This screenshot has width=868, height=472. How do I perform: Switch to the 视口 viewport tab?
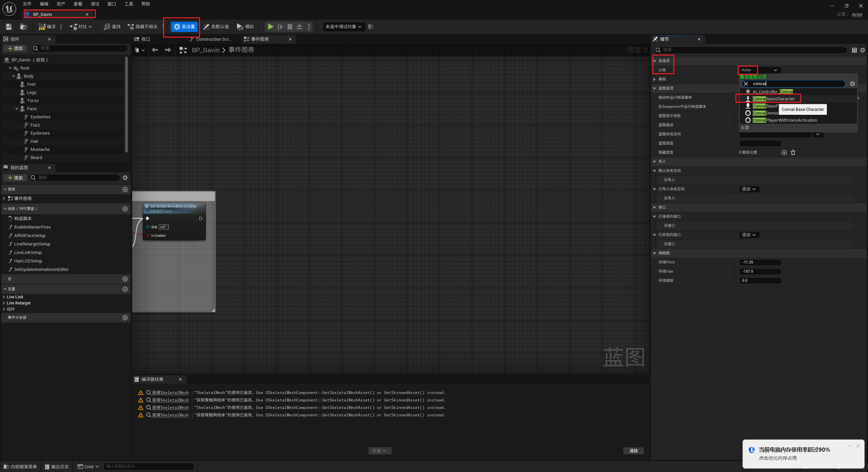click(x=142, y=39)
